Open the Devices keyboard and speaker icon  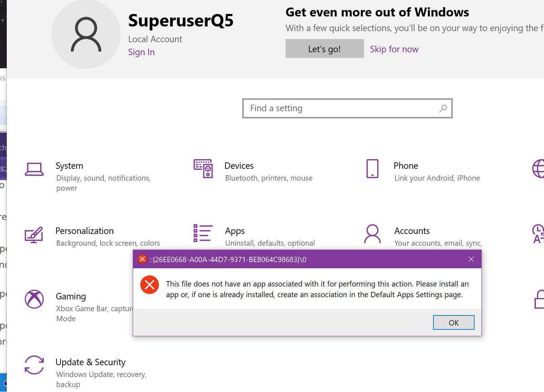[203, 168]
